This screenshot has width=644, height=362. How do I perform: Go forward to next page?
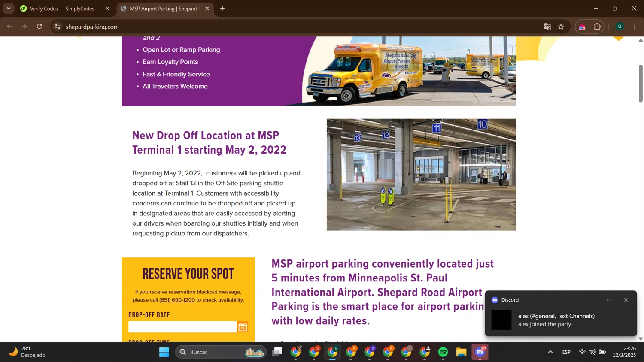tap(24, 27)
